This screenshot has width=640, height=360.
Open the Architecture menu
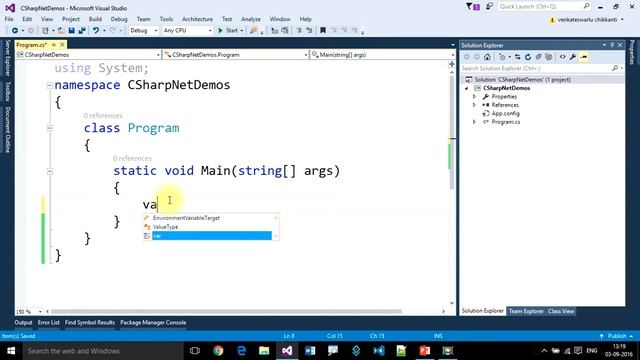pyautogui.click(x=197, y=19)
